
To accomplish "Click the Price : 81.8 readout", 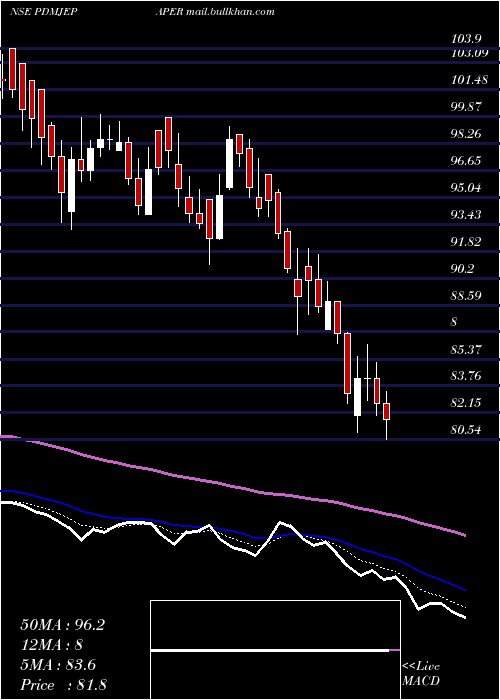I will click(63, 684).
